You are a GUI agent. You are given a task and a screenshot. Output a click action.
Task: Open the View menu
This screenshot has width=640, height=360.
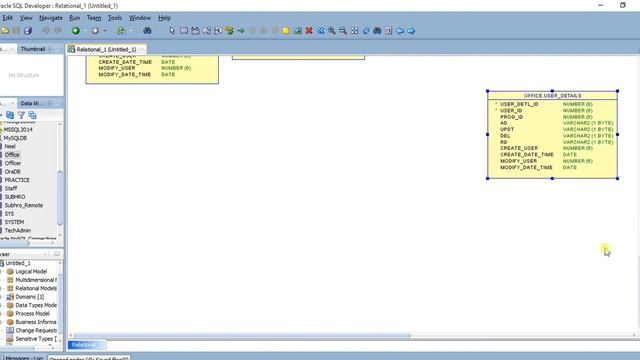[26, 18]
